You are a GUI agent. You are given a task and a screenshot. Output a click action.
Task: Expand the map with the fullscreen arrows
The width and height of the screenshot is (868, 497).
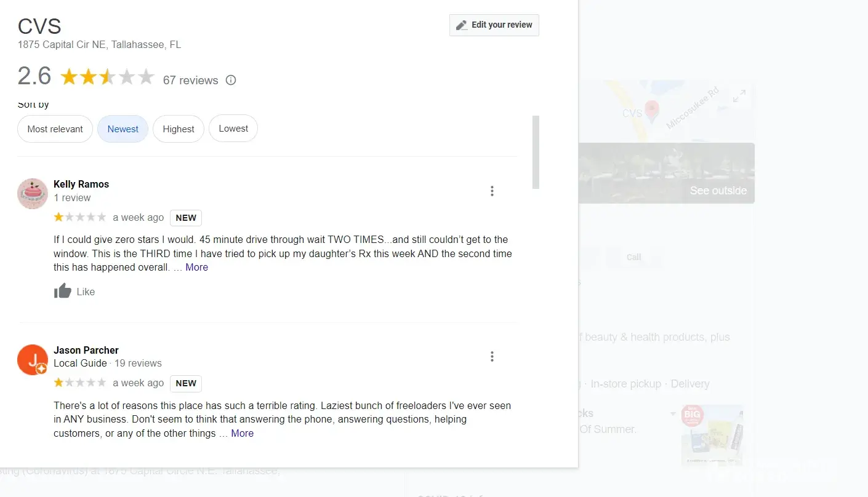pos(739,97)
